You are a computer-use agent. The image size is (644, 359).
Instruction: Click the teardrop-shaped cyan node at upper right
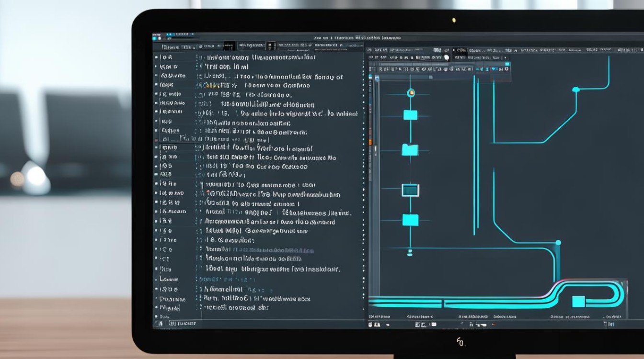[x=576, y=89]
